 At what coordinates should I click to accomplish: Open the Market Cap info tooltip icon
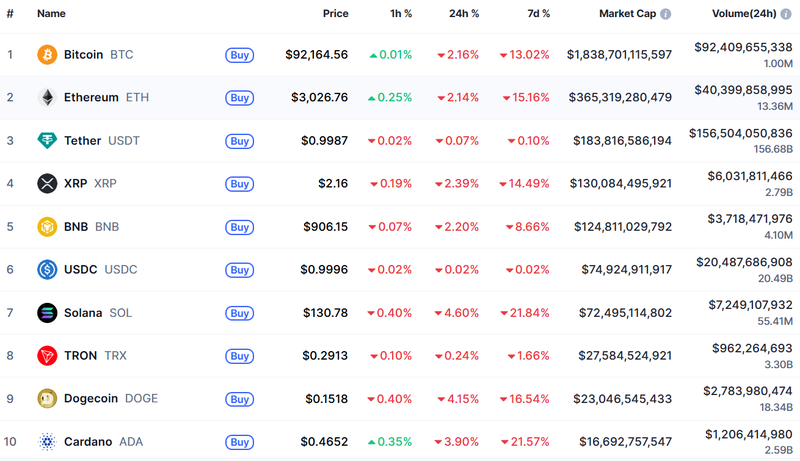(666, 14)
